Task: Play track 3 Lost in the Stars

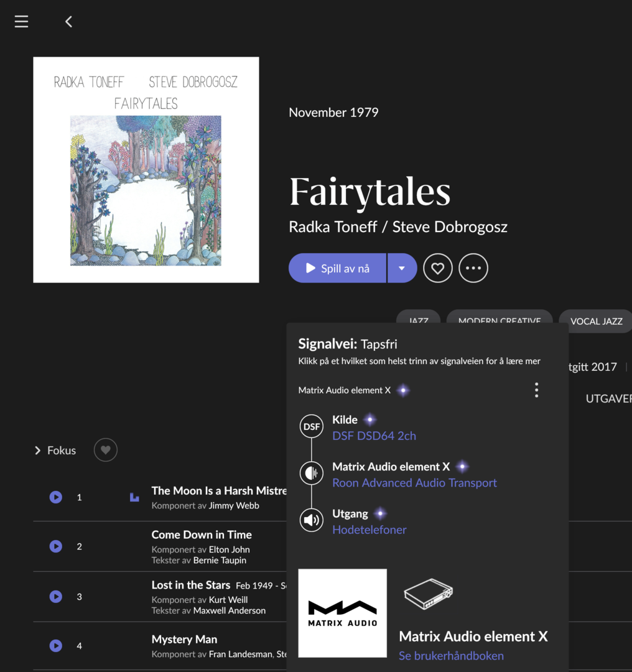Action: click(56, 597)
